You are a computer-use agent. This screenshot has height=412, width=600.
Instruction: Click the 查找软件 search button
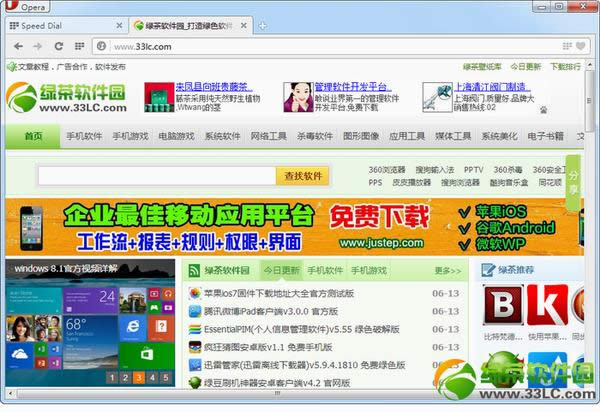coord(303,176)
